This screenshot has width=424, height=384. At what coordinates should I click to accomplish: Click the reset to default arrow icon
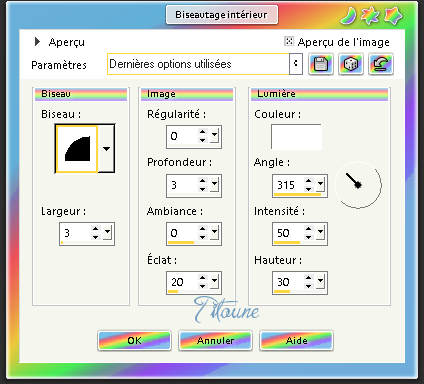click(381, 64)
